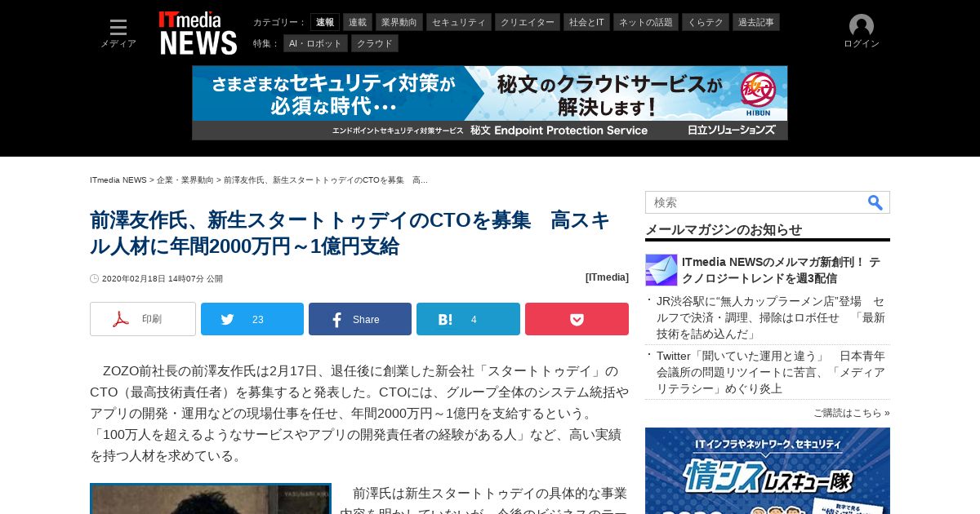Bookmark the article with Hatena B!
Screen dimensions: 980x514
pos(468,319)
